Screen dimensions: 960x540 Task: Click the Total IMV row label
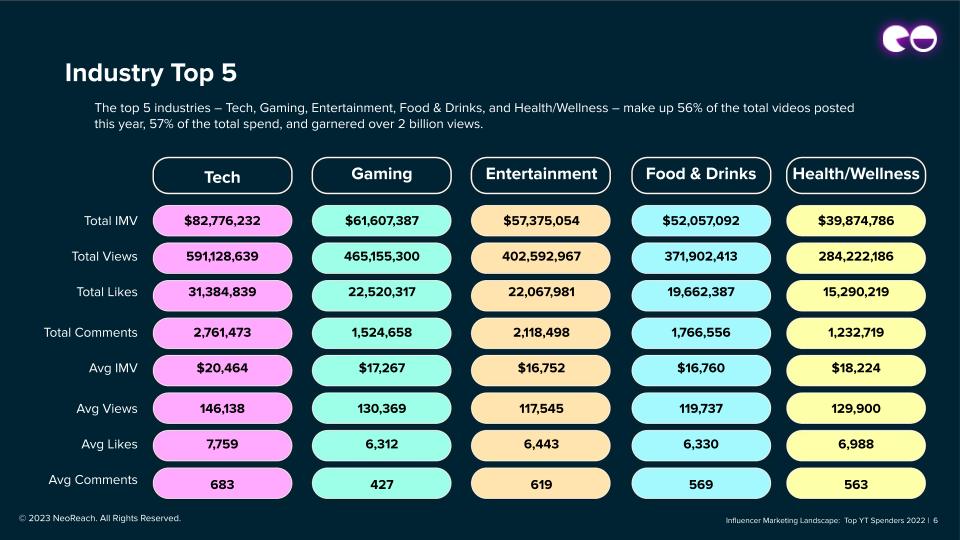tap(110, 221)
